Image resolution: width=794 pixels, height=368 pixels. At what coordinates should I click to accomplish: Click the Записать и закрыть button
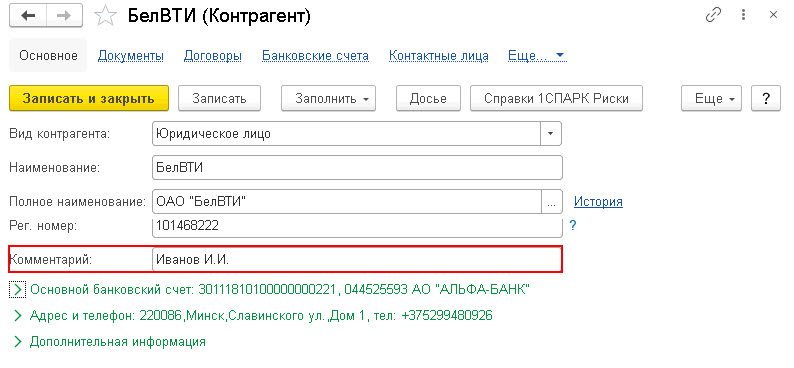(x=89, y=98)
